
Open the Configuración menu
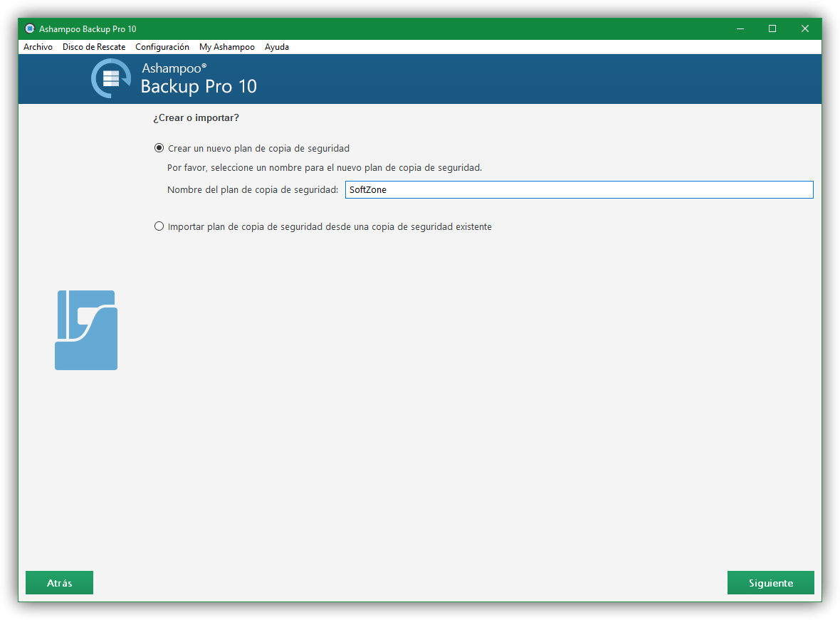[x=162, y=47]
